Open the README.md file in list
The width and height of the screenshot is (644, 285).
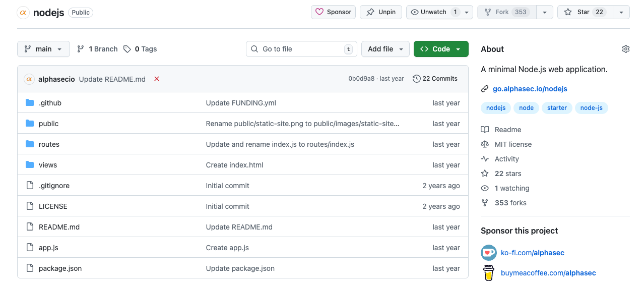[59, 227]
